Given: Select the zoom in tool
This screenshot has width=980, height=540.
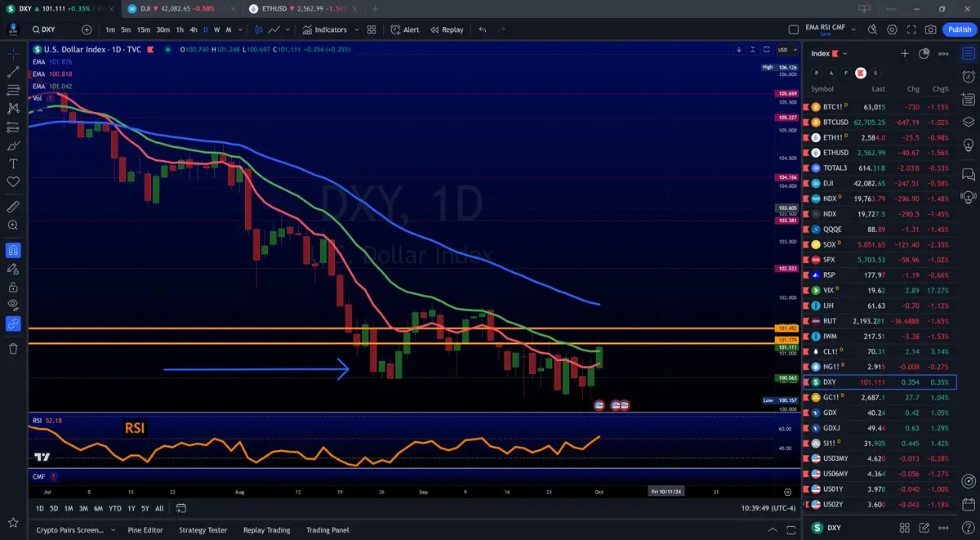Looking at the screenshot, I should pyautogui.click(x=13, y=225).
